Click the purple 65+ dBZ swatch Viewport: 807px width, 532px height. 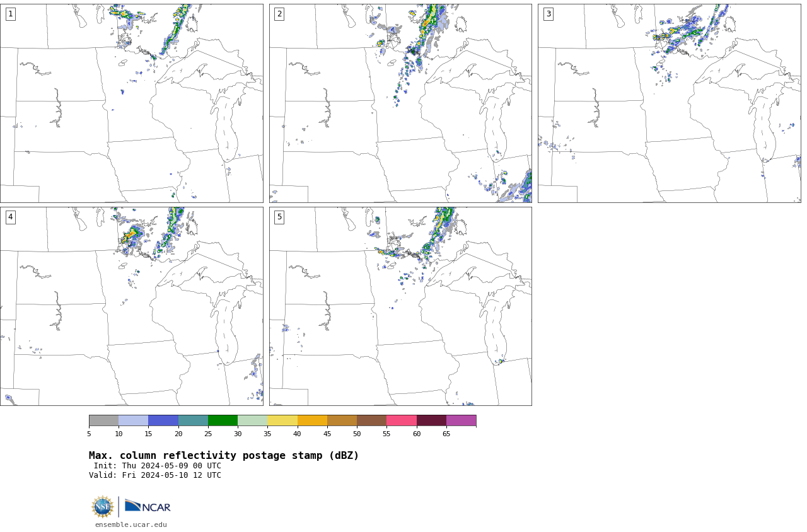(461, 420)
